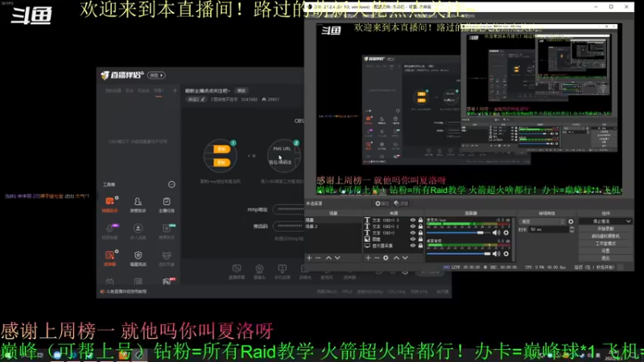Open gear settings for first mixer channel
The width and height of the screenshot is (644, 362).
tap(506, 232)
